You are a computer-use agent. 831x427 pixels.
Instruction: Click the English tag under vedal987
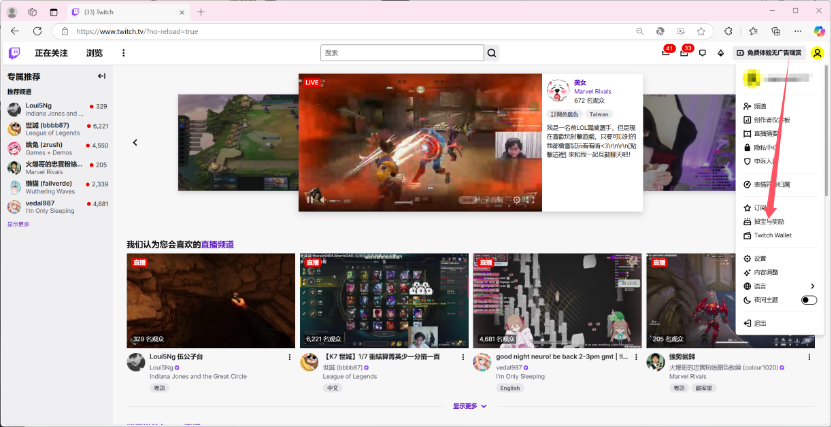(x=510, y=388)
